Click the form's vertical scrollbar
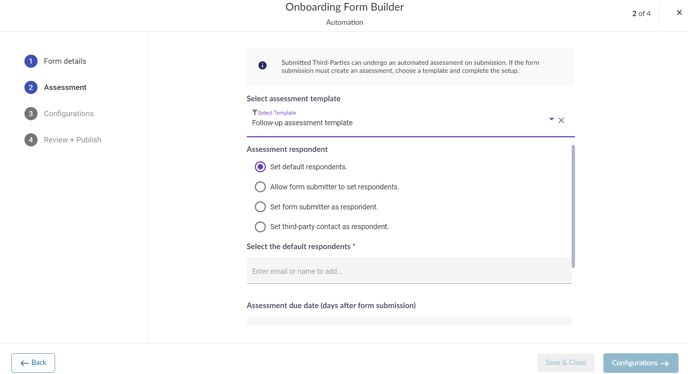 [x=573, y=206]
